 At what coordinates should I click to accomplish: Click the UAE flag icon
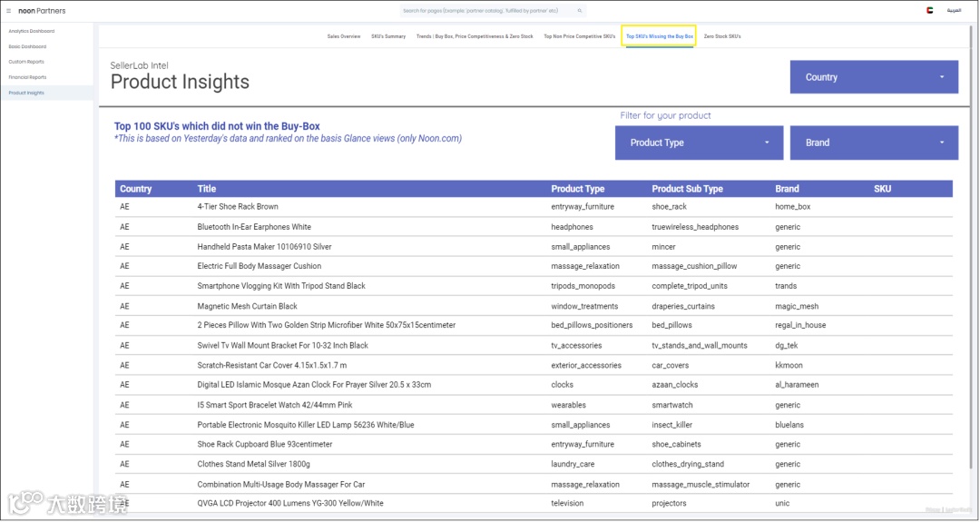coord(930,11)
